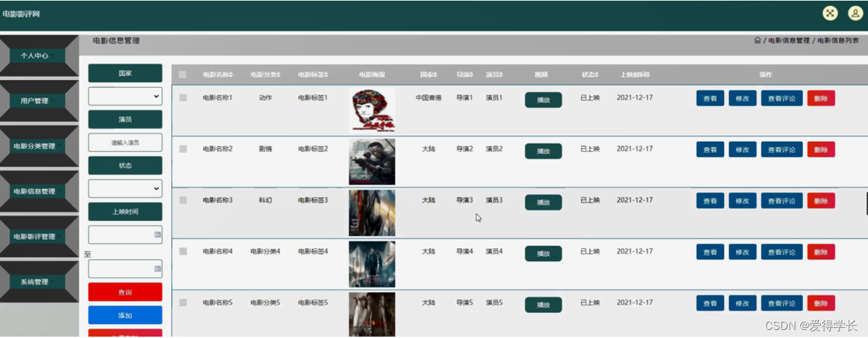
Task: Check the box for 电影名称1 row
Action: click(x=183, y=98)
